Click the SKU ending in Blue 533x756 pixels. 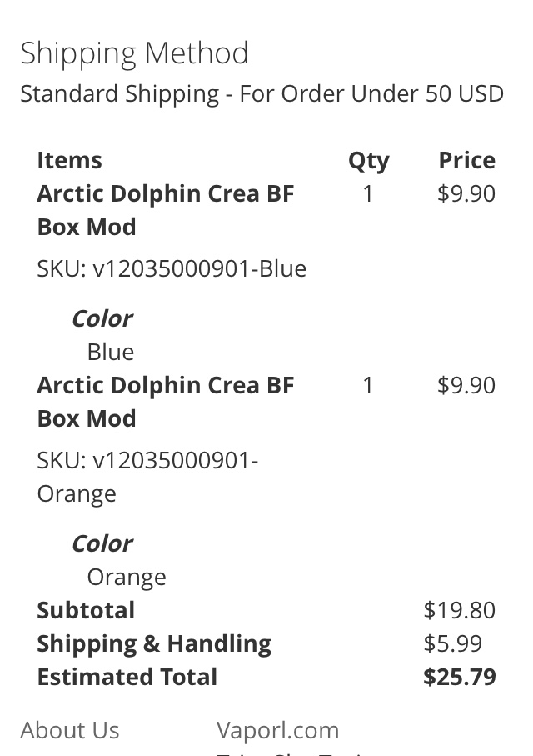172,268
